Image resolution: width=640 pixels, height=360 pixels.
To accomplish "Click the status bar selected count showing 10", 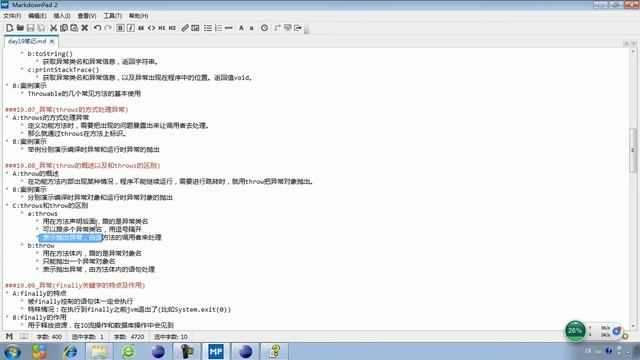I will click(x=171, y=337).
